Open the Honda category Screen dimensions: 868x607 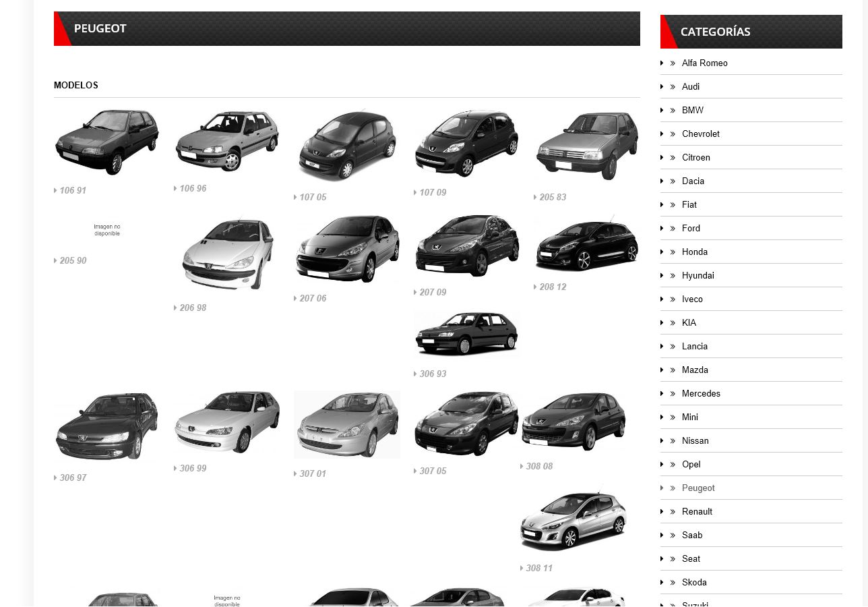click(695, 252)
